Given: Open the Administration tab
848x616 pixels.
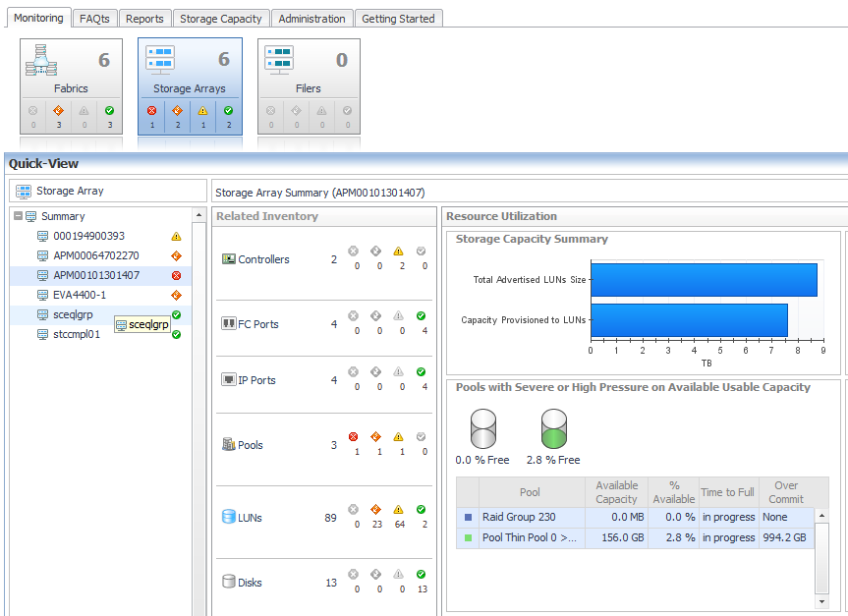Looking at the screenshot, I should click(x=311, y=19).
